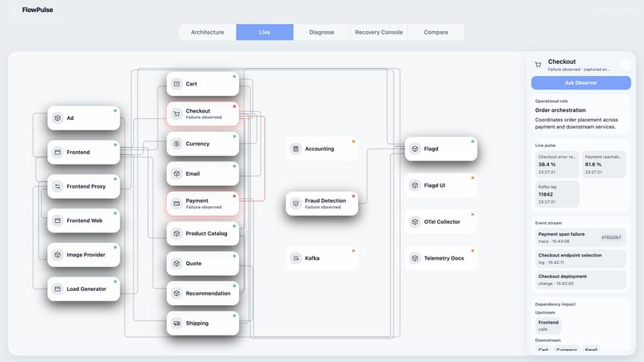Click the Load Generator window icon

pos(58,288)
